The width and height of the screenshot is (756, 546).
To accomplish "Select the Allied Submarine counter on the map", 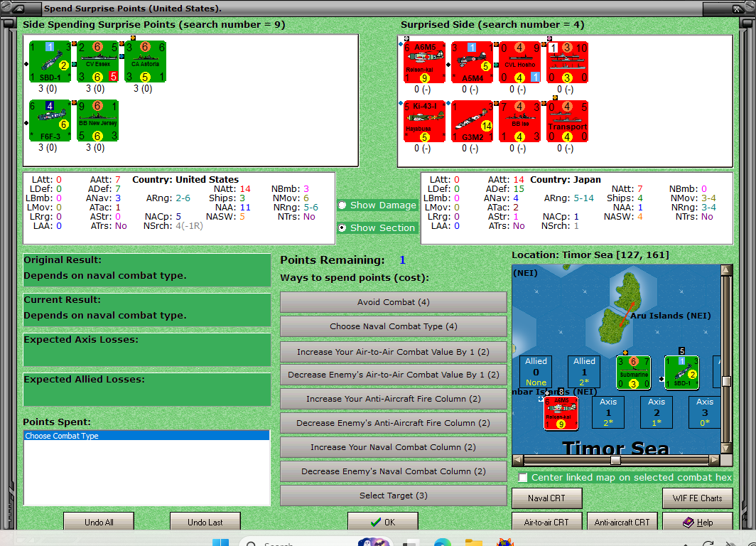I will [634, 372].
